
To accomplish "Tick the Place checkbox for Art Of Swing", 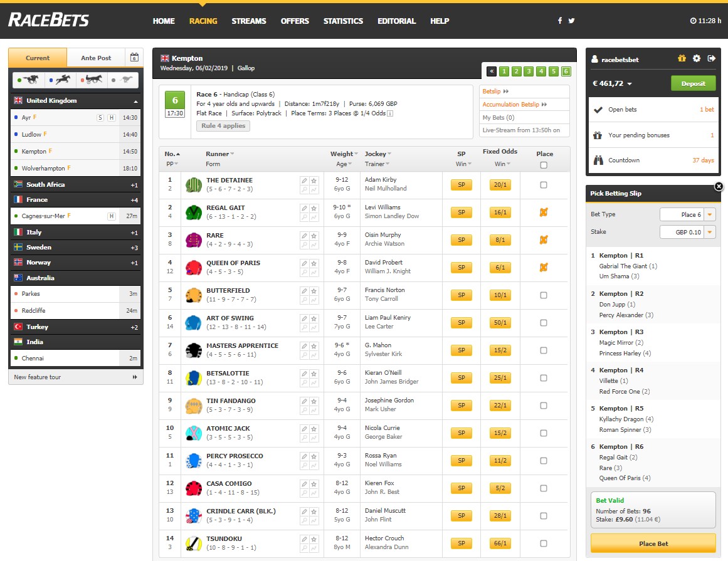I will [x=544, y=322].
